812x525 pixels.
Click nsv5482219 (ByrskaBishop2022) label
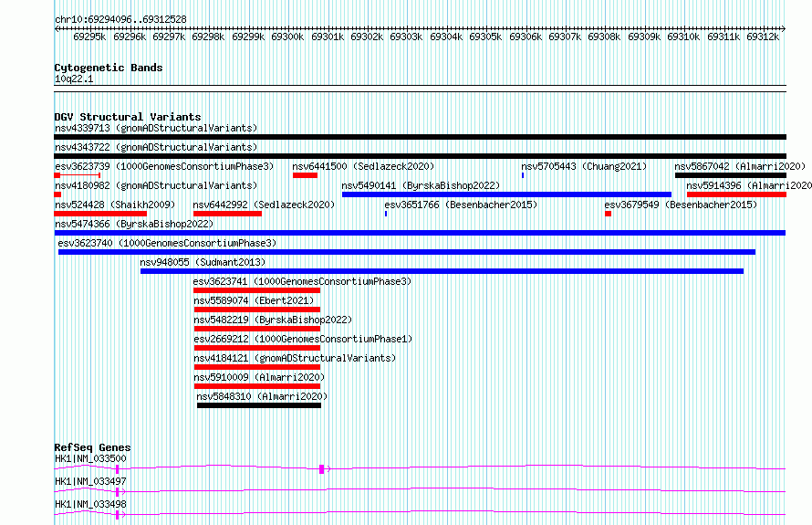[x=273, y=320]
